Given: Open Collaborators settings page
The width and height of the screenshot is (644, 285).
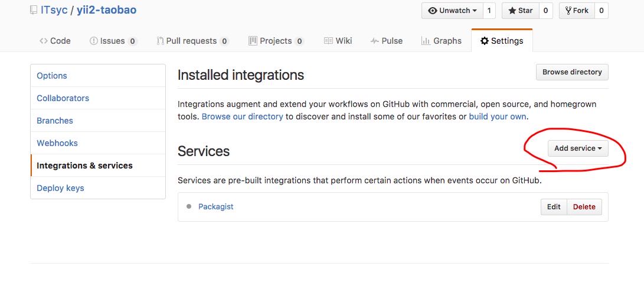Looking at the screenshot, I should (63, 98).
